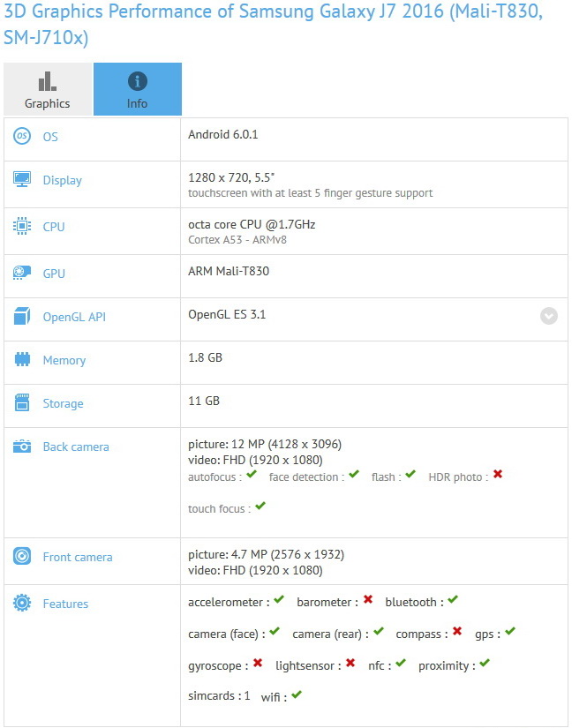Click the Front camera lens icon
Image resolution: width=572 pixels, height=728 pixels.
tap(22, 556)
